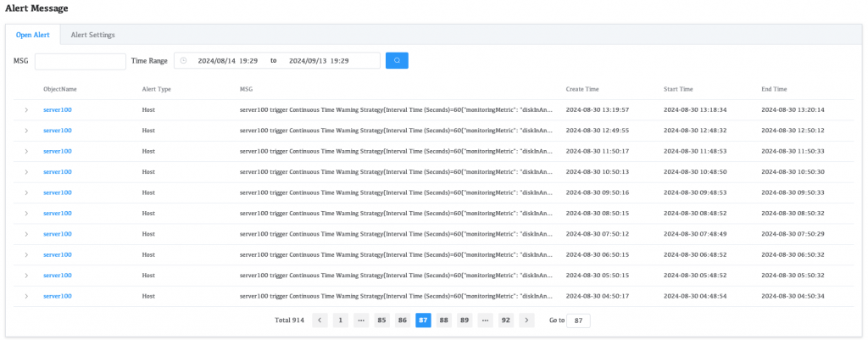This screenshot has height=340, width=868.
Task: Expand the alert row created 04:50:17
Action: coord(26,296)
